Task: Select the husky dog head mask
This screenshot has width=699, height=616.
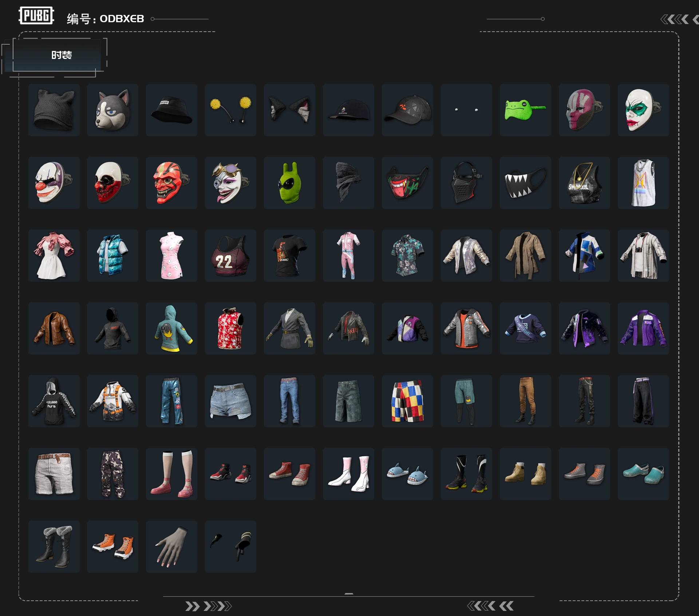Action: pyautogui.click(x=112, y=110)
